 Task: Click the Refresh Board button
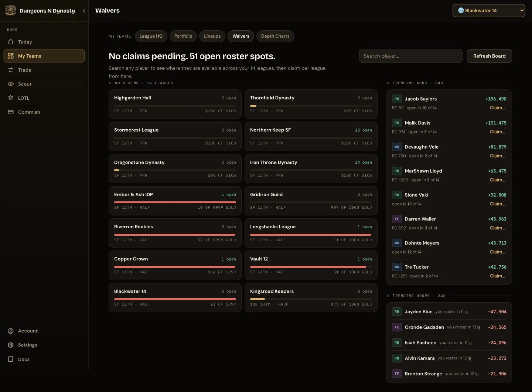click(490, 56)
